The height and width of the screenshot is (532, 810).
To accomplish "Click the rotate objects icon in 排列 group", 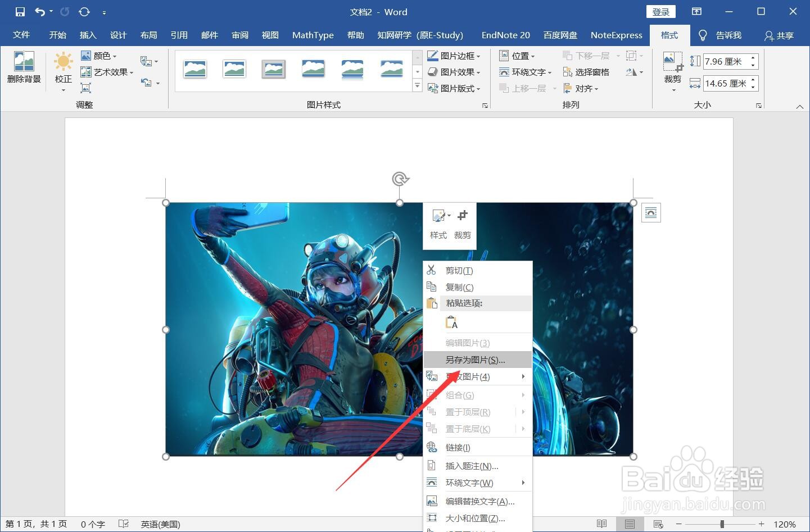I will coord(632,72).
